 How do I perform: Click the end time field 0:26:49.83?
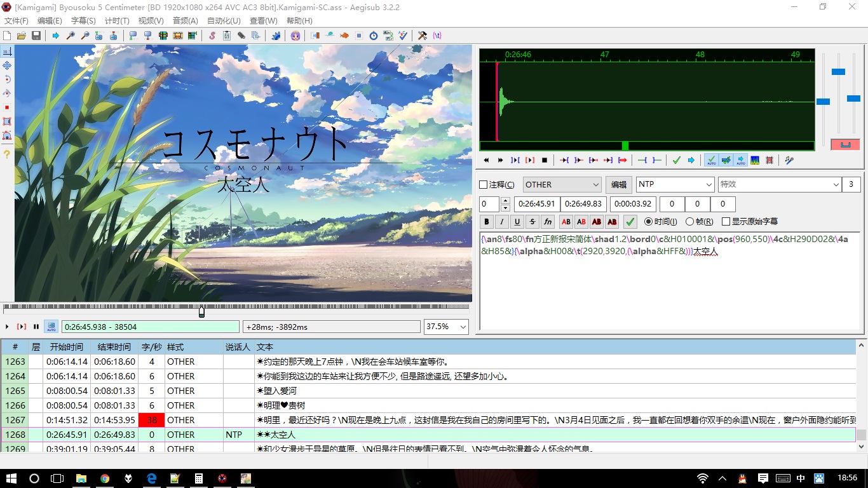click(583, 204)
